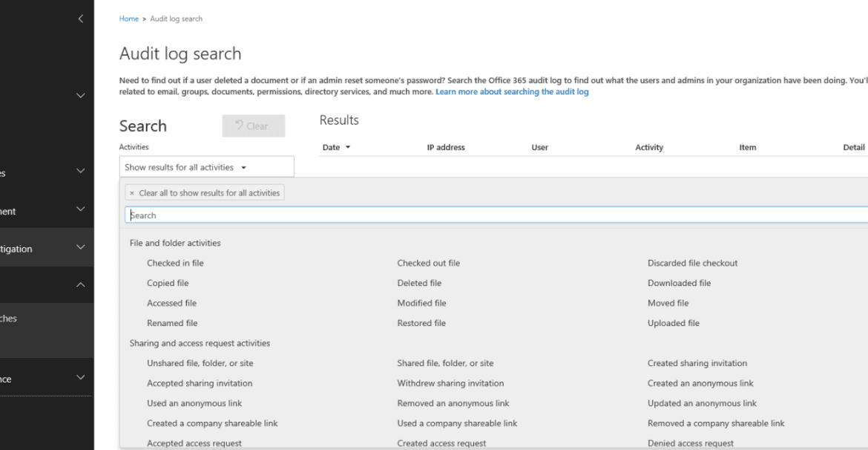
Task: Select the "Created an anonymous link" activity
Action: 700,383
